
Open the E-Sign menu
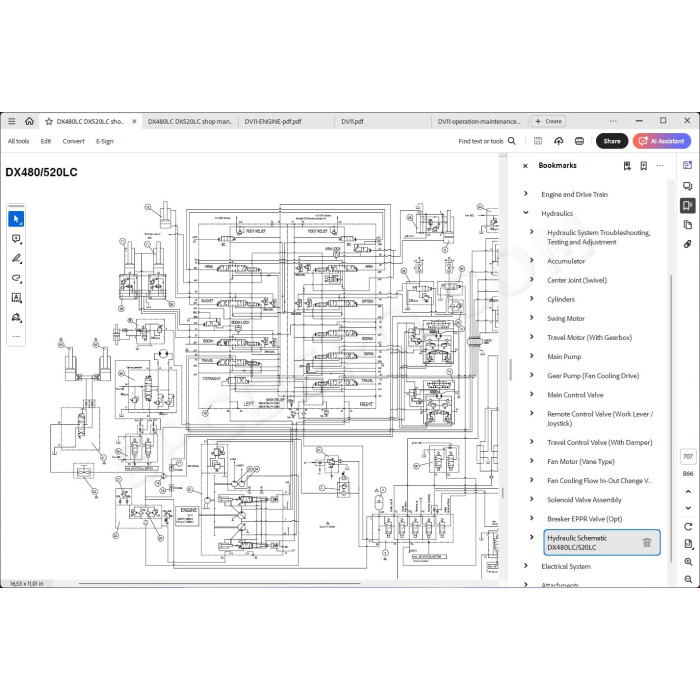[x=104, y=141]
